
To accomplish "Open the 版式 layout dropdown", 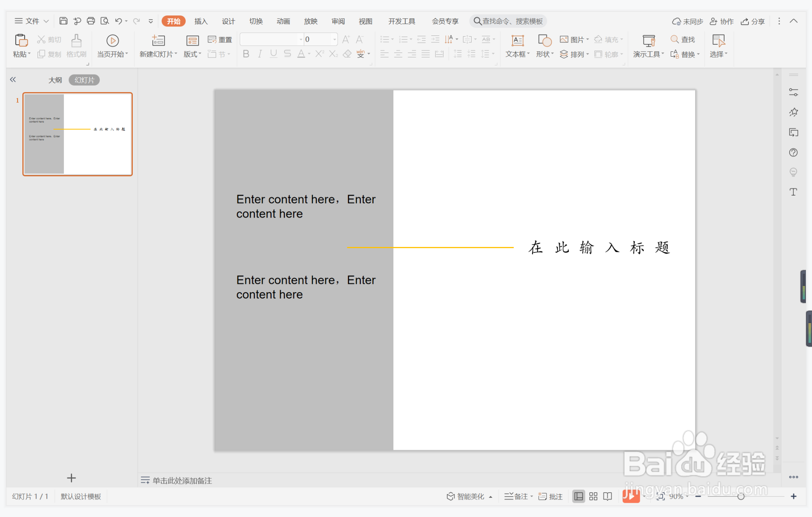I will (x=192, y=54).
